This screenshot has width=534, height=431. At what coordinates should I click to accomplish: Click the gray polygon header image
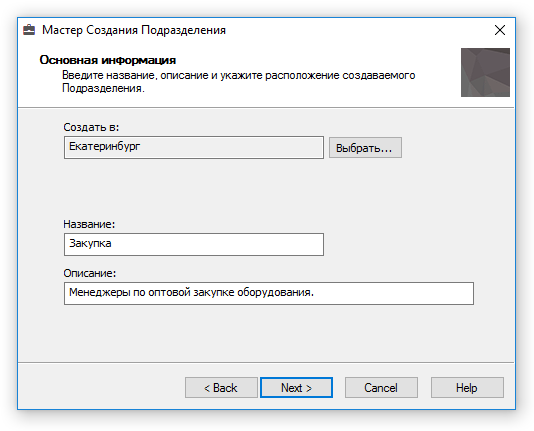(x=485, y=73)
